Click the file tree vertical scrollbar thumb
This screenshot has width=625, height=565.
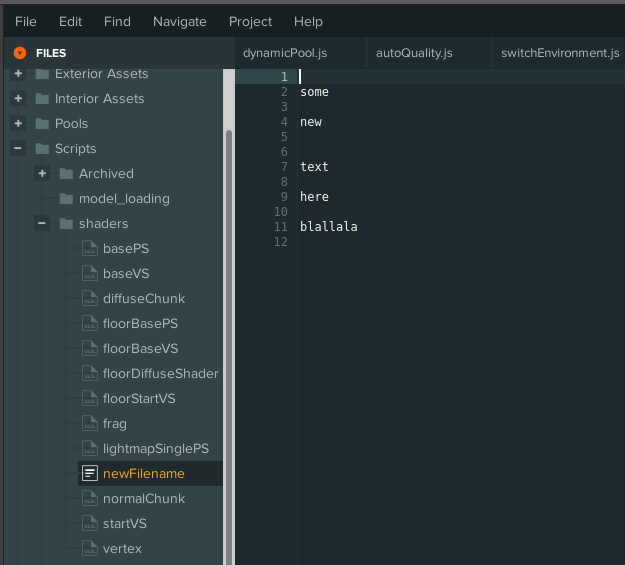229,347
